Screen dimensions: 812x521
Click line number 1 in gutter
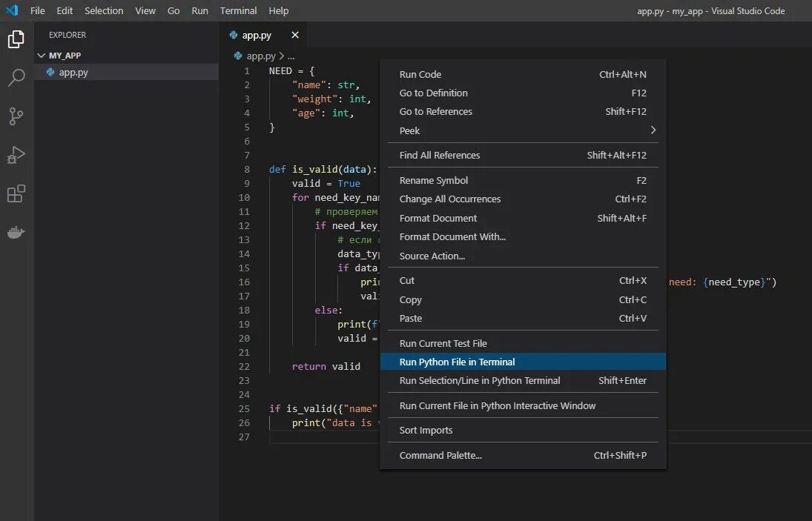pos(247,71)
